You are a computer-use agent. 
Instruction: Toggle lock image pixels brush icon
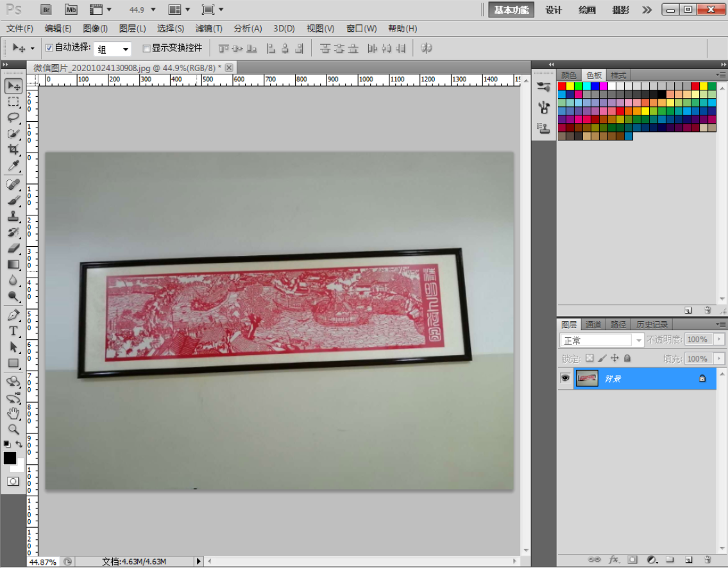[602, 358]
